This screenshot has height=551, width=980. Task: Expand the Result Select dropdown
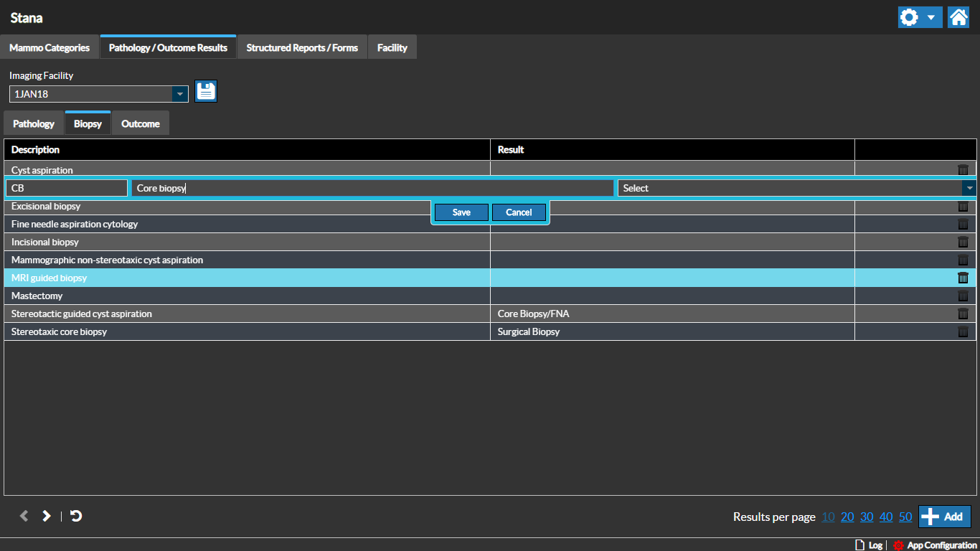coord(969,188)
